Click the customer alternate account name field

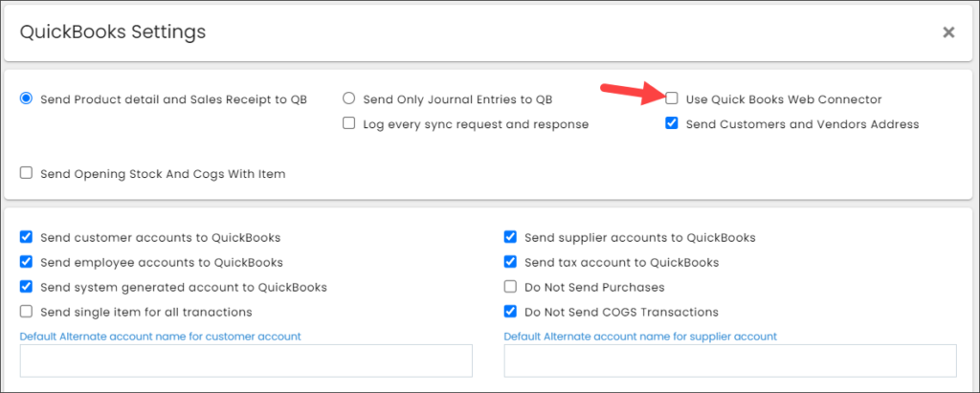(246, 360)
